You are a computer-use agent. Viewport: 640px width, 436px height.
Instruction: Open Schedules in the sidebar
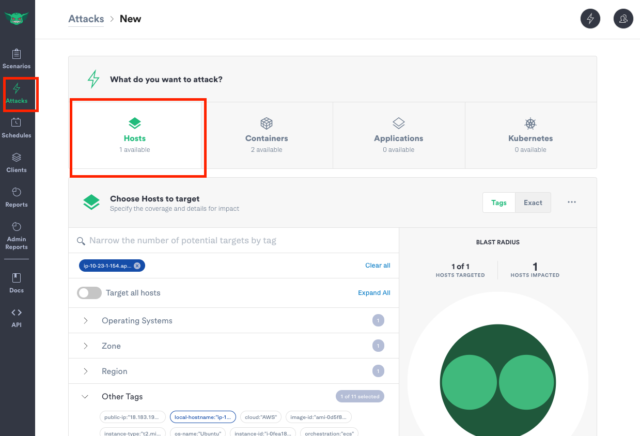16,128
